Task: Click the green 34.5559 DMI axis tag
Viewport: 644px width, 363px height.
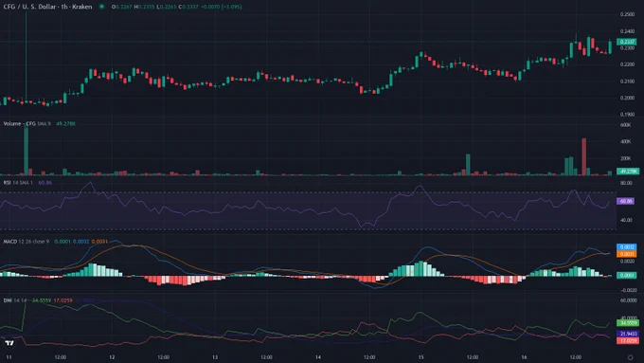Action: [x=628, y=323]
